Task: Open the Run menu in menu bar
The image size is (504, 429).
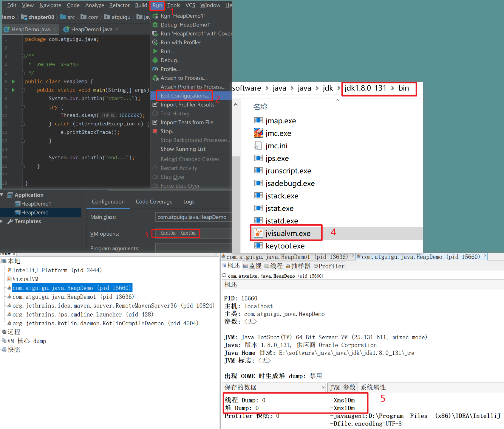Action: coord(157,5)
